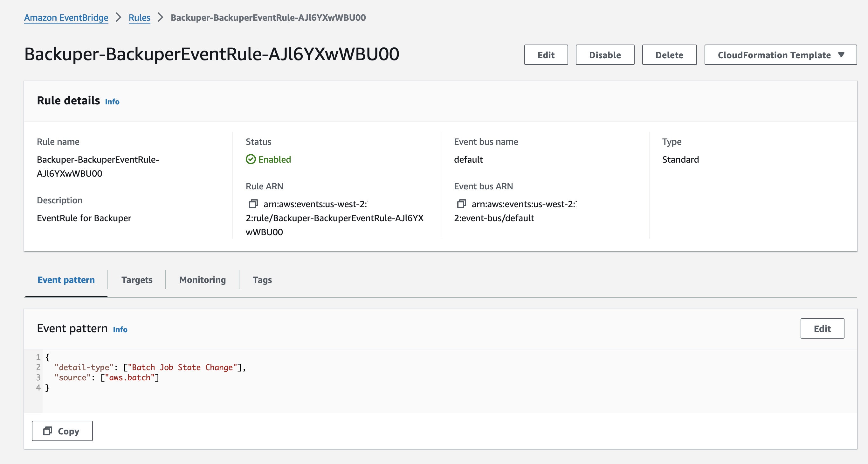
Task: Navigate to Rules breadcrumb link
Action: click(x=140, y=18)
